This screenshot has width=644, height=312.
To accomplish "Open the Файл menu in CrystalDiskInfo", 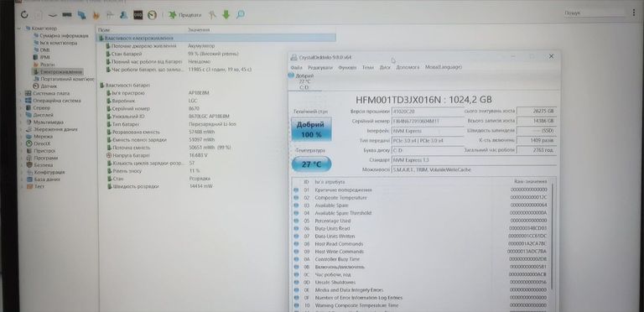I will point(296,67).
